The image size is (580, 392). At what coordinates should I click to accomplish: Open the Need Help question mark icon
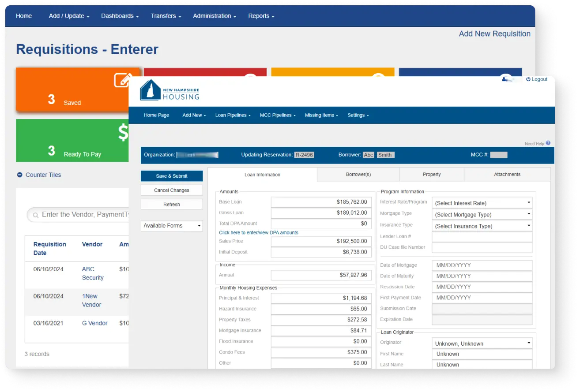[547, 143]
